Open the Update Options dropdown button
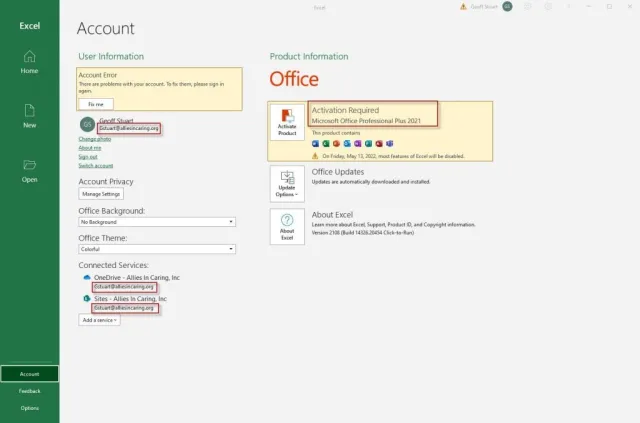 pos(287,184)
